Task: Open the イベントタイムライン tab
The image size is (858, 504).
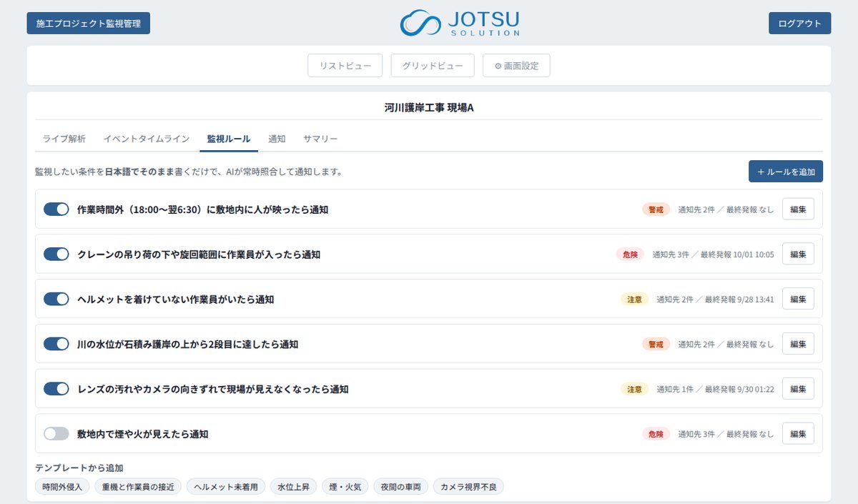Action: coord(147,139)
